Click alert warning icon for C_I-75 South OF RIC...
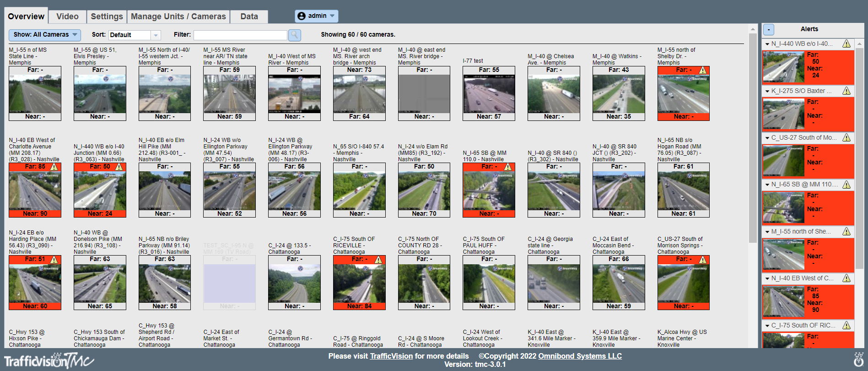 [846, 325]
